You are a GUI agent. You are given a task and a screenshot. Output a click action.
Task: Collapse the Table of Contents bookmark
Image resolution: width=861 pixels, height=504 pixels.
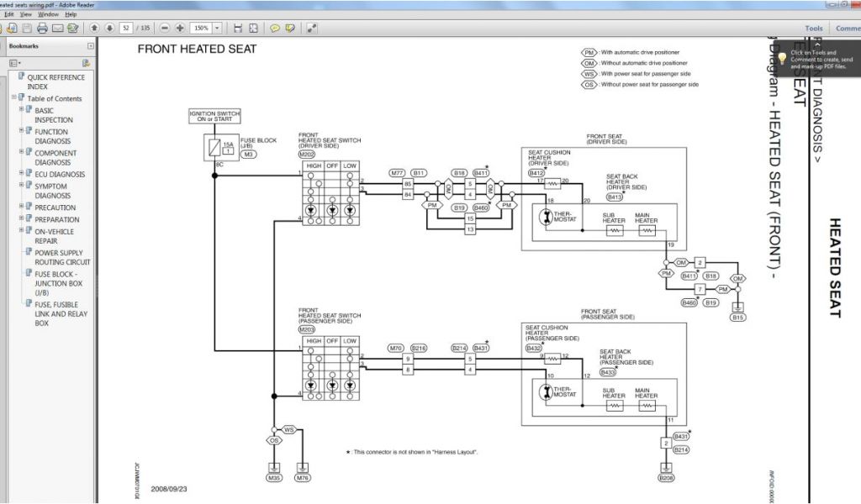click(x=13, y=98)
